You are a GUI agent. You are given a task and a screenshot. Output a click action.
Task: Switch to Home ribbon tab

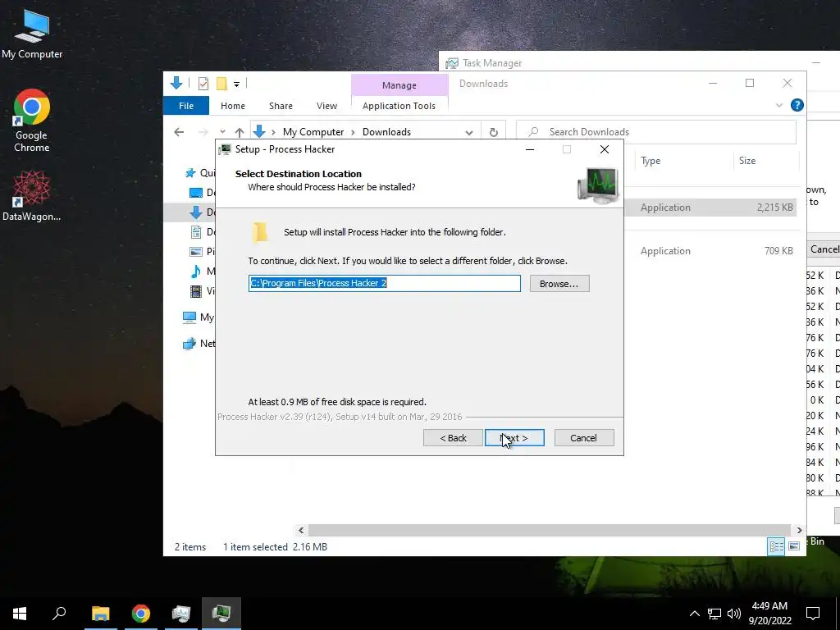232,106
